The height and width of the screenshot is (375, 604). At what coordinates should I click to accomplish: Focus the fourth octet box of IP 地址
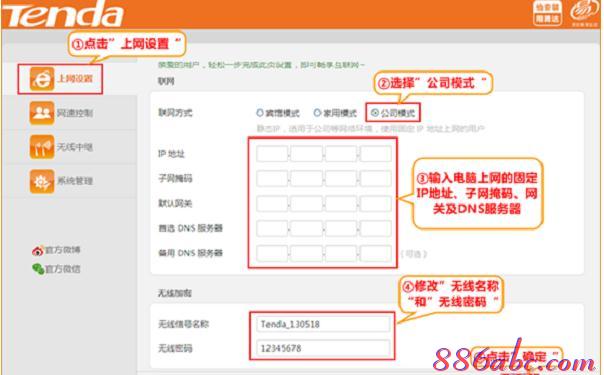376,154
